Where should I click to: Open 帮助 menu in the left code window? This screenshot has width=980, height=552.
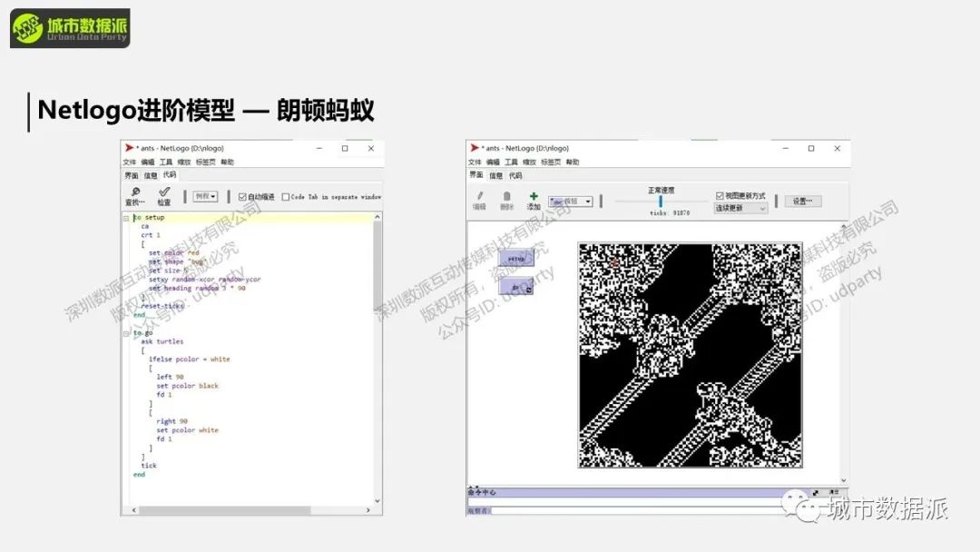(228, 162)
